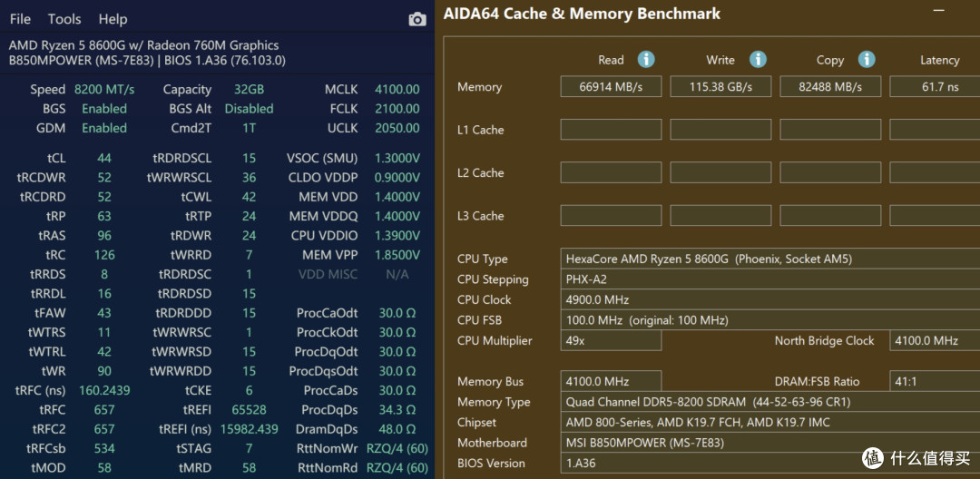Click the MCLK value 4100.00

pos(397,89)
